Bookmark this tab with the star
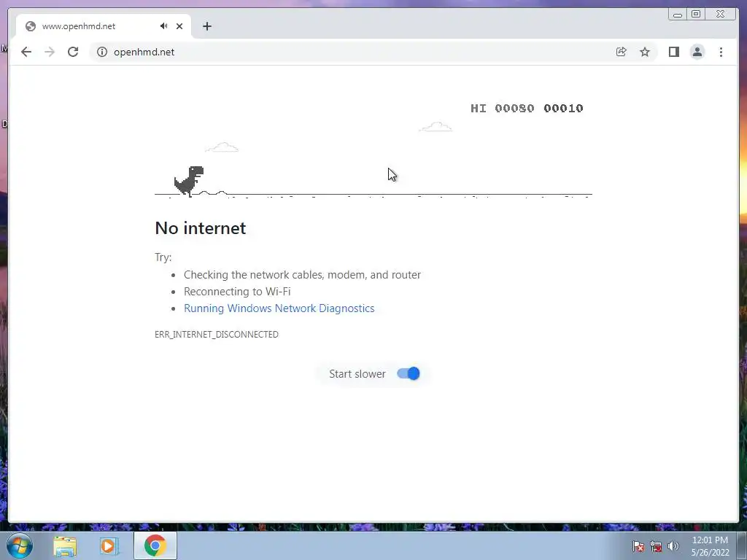747x560 pixels. point(645,52)
